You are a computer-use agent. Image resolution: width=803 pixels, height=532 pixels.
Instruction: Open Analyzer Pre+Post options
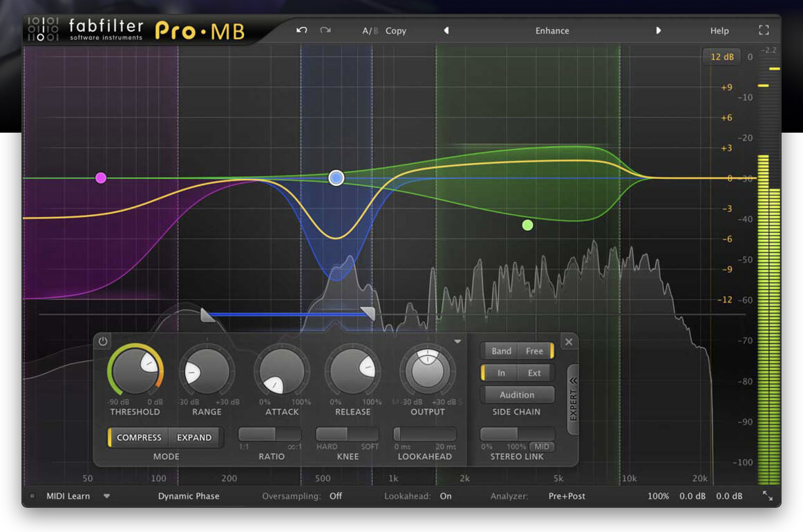point(567,495)
